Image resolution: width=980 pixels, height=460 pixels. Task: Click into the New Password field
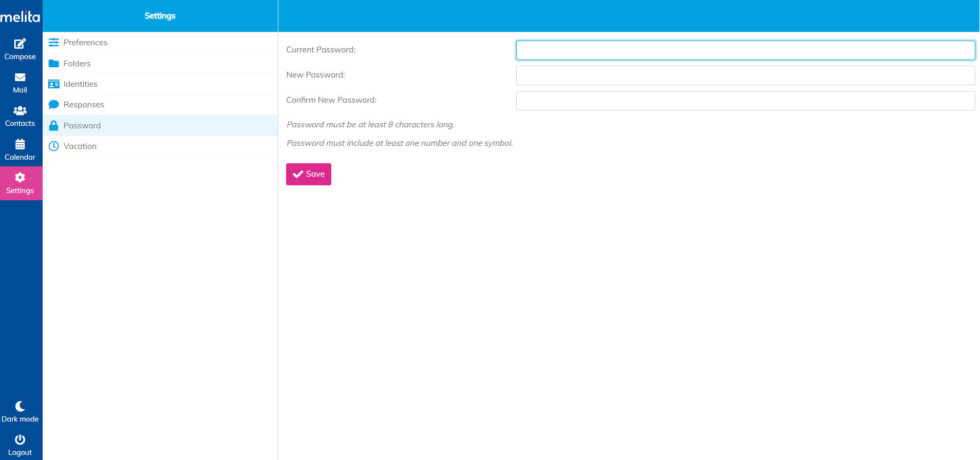pyautogui.click(x=745, y=75)
